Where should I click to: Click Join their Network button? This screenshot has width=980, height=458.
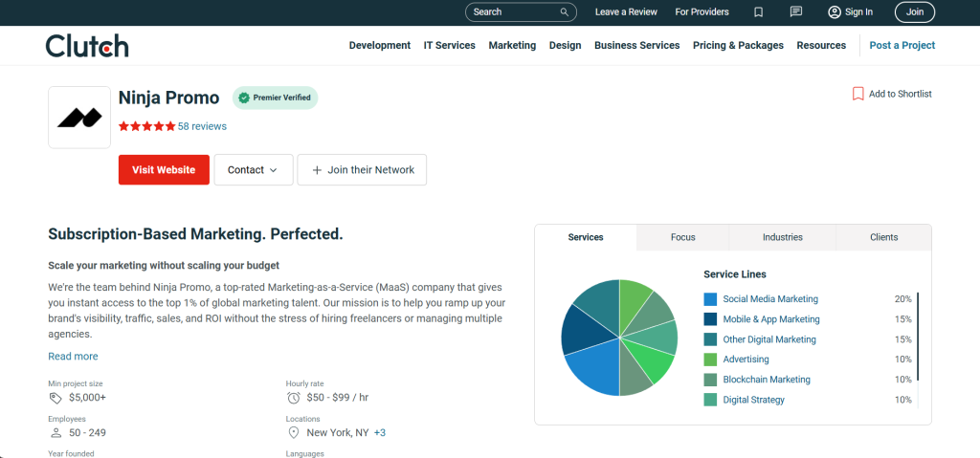[x=362, y=170]
